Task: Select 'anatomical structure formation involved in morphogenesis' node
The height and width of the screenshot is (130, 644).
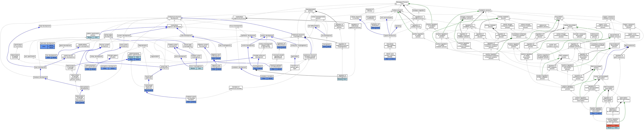Action: (x=310, y=56)
